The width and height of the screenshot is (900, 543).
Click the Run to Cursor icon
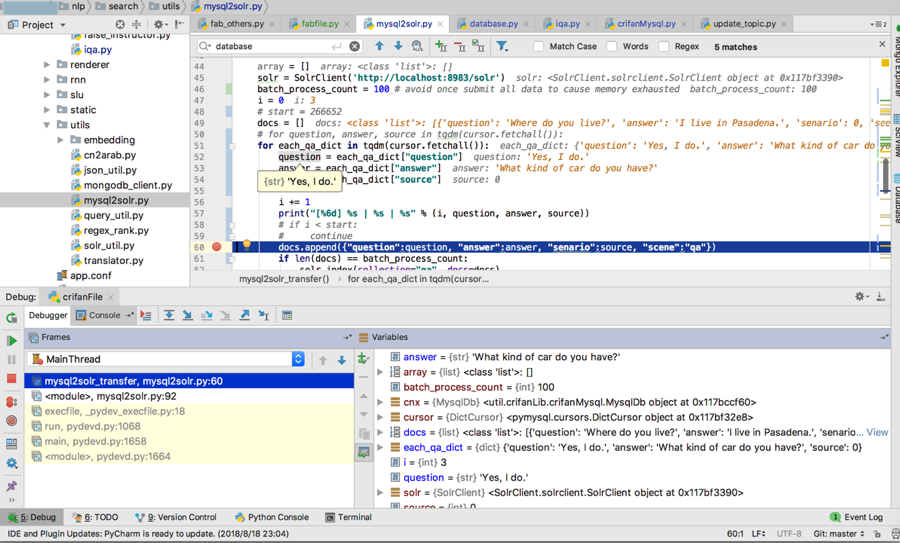264,316
